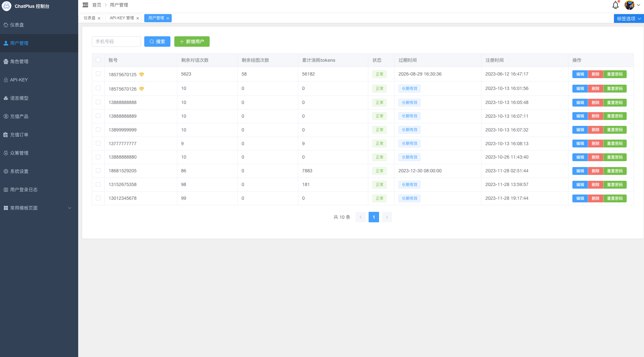Switch to the API-KEY 管理 tab
Screen dimensions: 644x357
(x=122, y=18)
